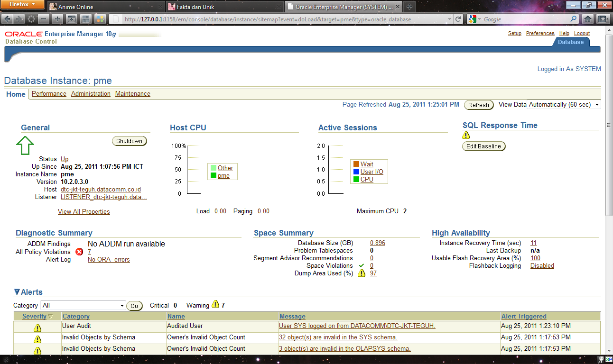Viewport: 613px width, 364px height.
Task: Collapse the Alerts section triangle
Action: (x=17, y=292)
